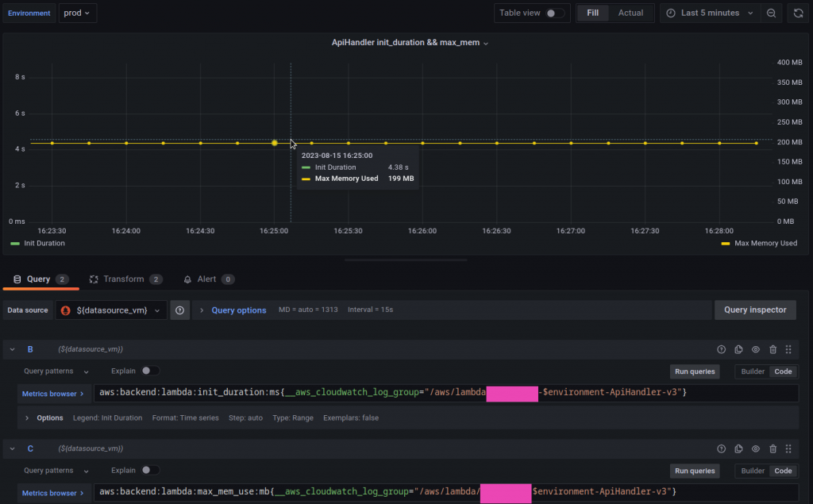This screenshot has height=504, width=813.
Task: Open the Last 5 minutes time picker
Action: (709, 13)
